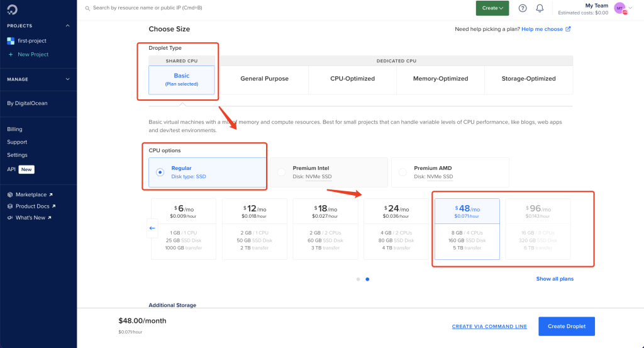Select the Premium AMD radio button
Image resolution: width=644 pixels, height=348 pixels.
point(402,172)
